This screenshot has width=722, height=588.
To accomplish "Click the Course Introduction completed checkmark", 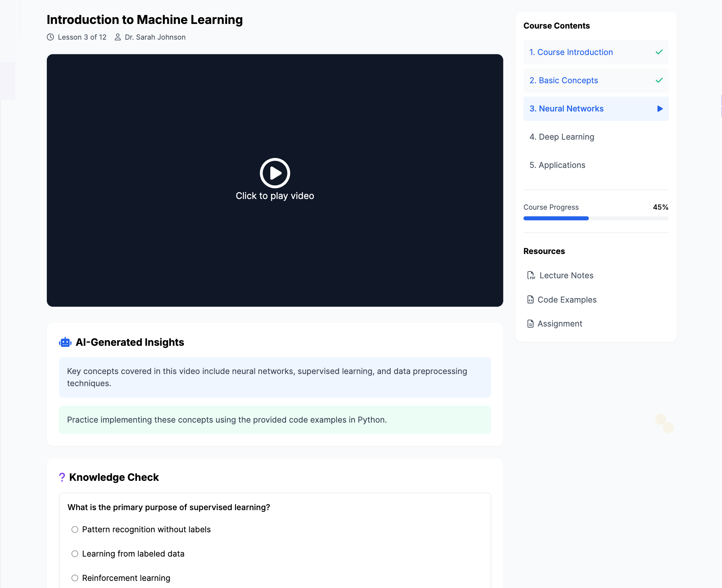I will pyautogui.click(x=659, y=52).
